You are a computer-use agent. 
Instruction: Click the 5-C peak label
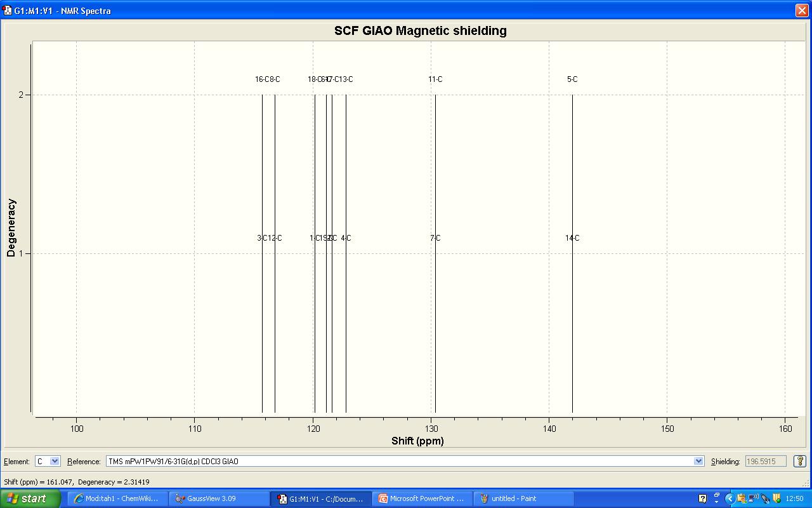572,79
